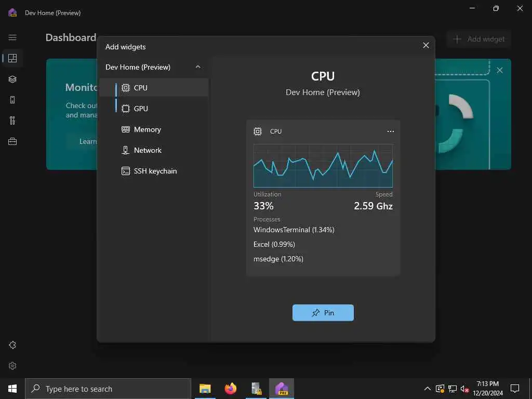Click the Dev Home app logo

(x=12, y=13)
